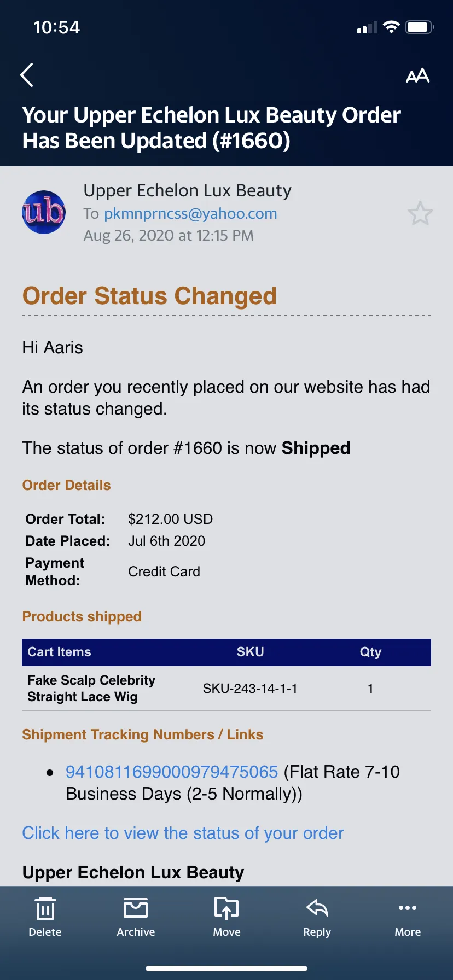The width and height of the screenshot is (453, 980).
Task: Tap the ub sender avatar
Action: [x=44, y=212]
